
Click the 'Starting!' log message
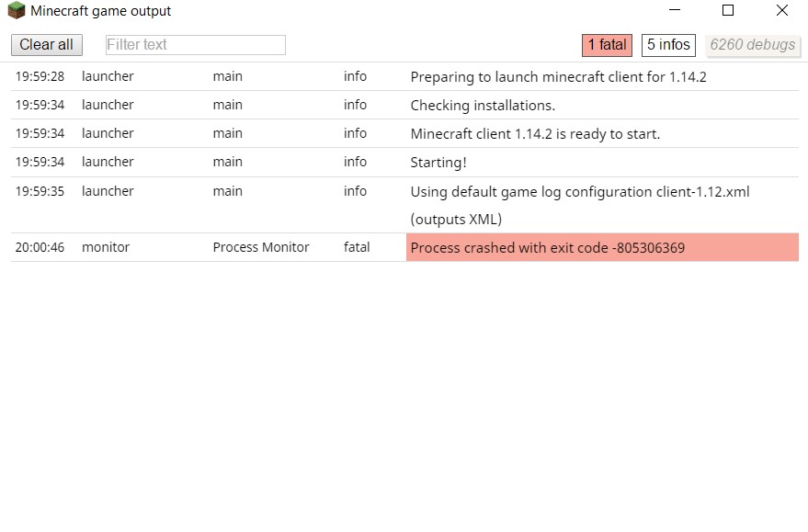click(438, 163)
